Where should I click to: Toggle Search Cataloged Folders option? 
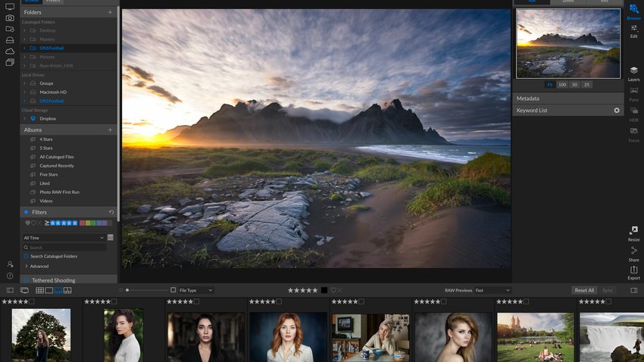click(26, 256)
